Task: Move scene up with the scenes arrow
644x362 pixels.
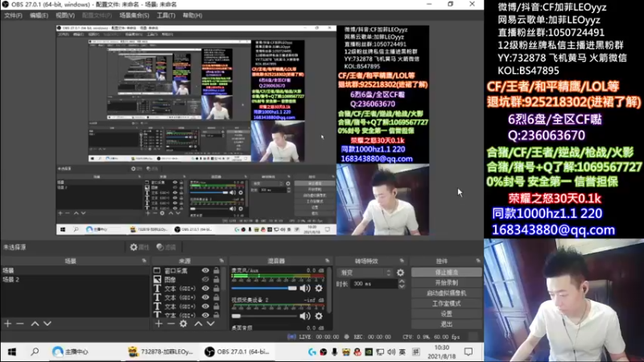Action: coord(35,324)
